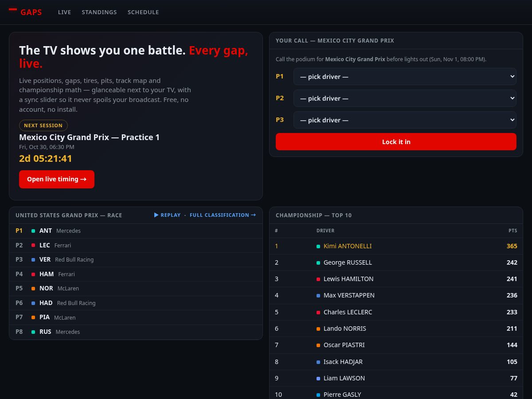Open the P2 pick driver dropdown

click(405, 98)
